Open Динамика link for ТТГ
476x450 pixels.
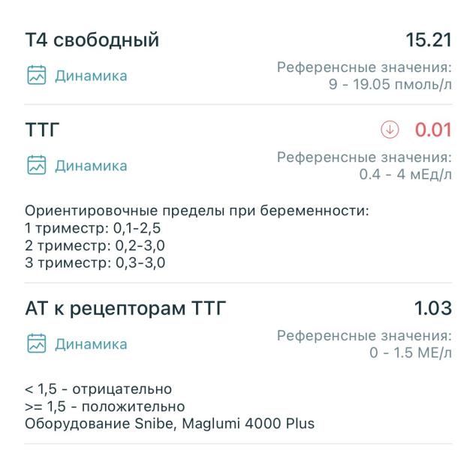91,166
